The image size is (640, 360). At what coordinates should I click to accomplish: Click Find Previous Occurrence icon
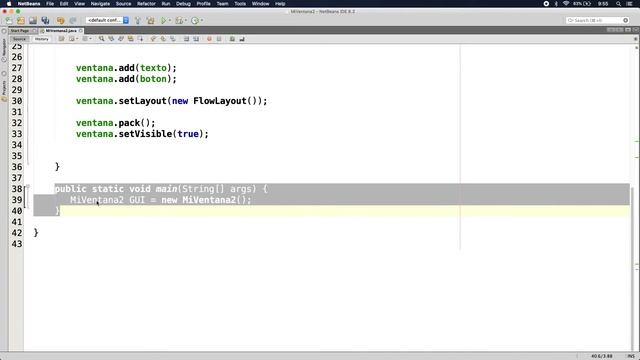[111, 39]
